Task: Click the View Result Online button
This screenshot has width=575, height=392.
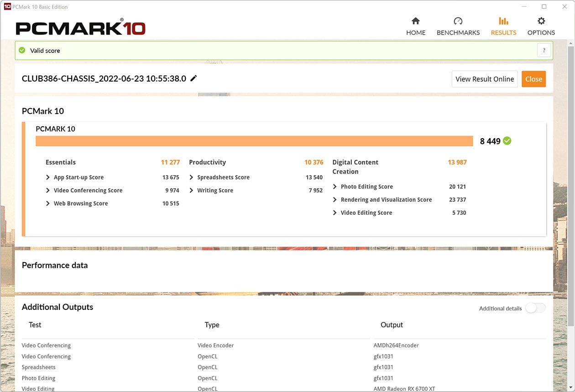Action: point(484,79)
